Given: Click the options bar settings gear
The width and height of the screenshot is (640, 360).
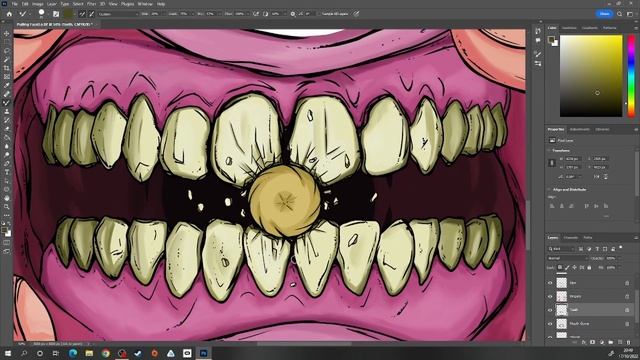Looking at the screenshot, I should tap(293, 14).
